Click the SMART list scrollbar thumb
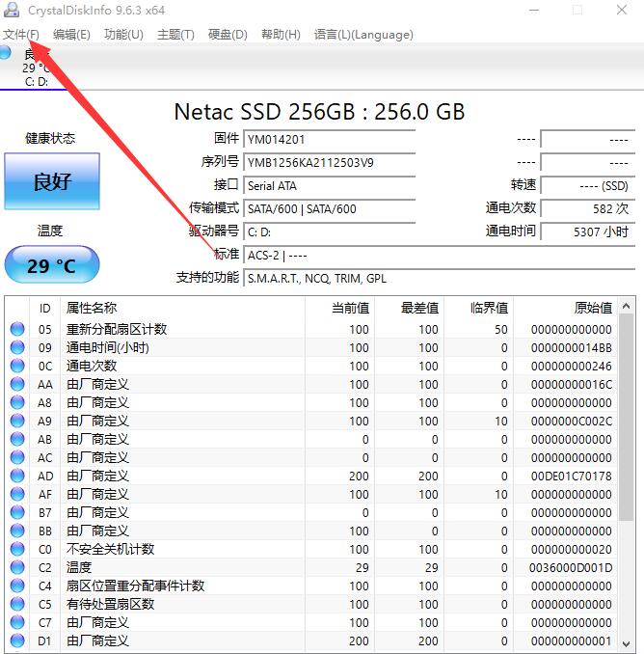This screenshot has width=644, height=654. pyautogui.click(x=626, y=417)
